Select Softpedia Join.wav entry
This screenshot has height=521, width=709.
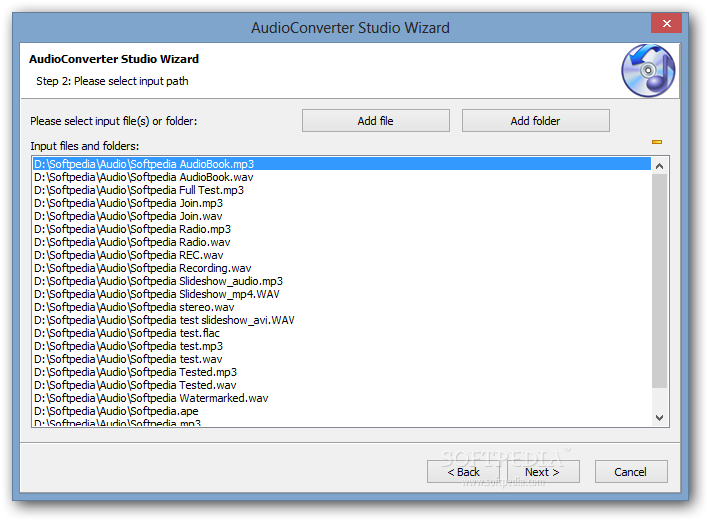click(x=342, y=216)
